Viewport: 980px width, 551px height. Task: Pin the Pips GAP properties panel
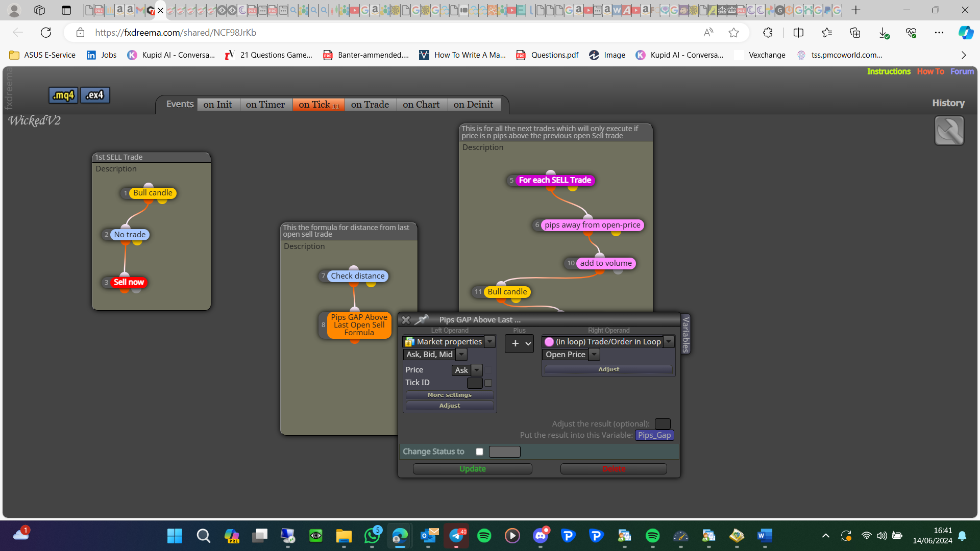pos(422,320)
